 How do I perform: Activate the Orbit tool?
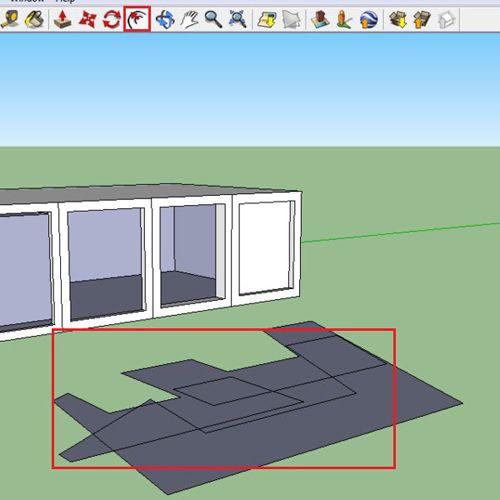pos(165,19)
